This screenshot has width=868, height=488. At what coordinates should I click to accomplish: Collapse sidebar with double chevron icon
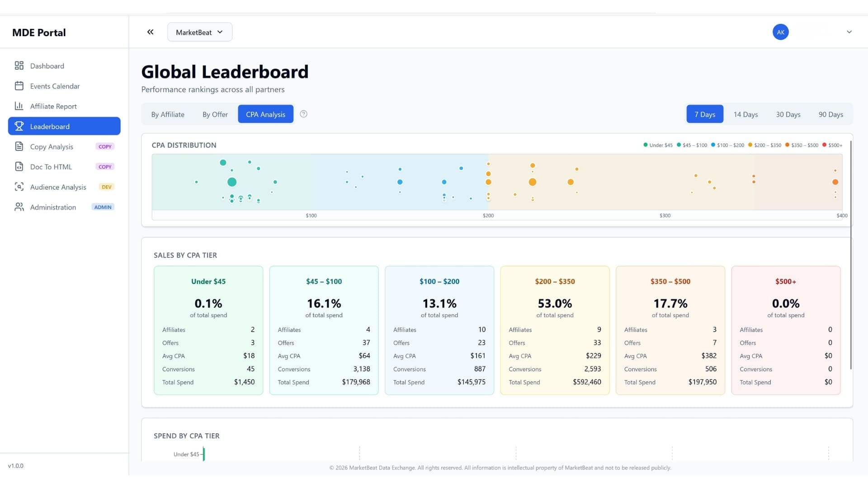pyautogui.click(x=150, y=32)
